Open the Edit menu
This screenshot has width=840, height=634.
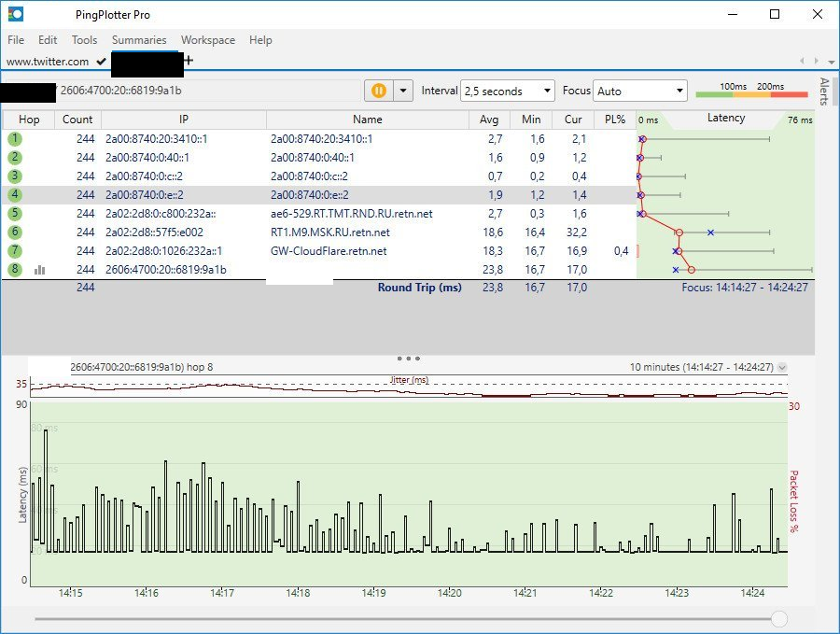48,40
